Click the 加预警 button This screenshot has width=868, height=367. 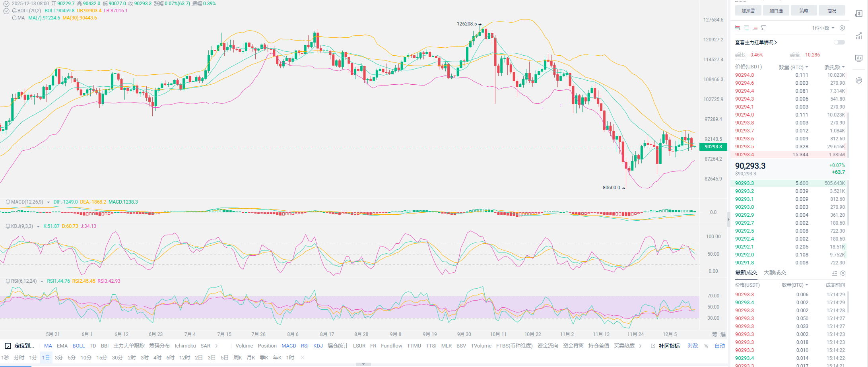[748, 11]
